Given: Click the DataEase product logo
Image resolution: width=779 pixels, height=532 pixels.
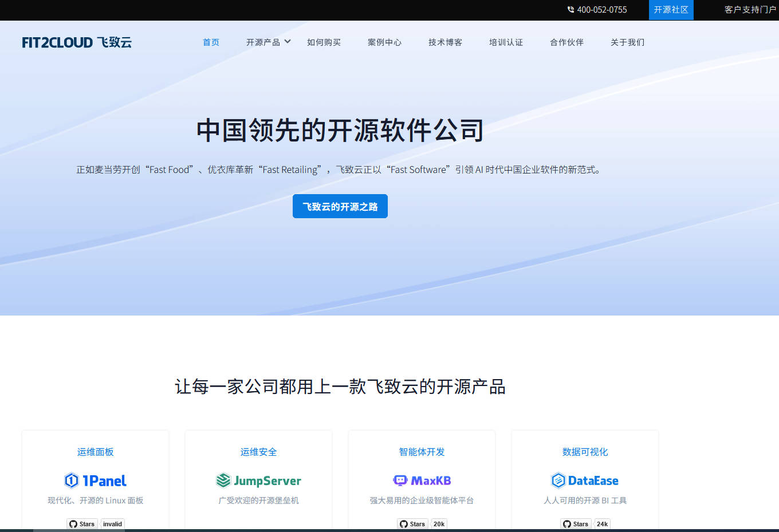Looking at the screenshot, I should coord(585,480).
